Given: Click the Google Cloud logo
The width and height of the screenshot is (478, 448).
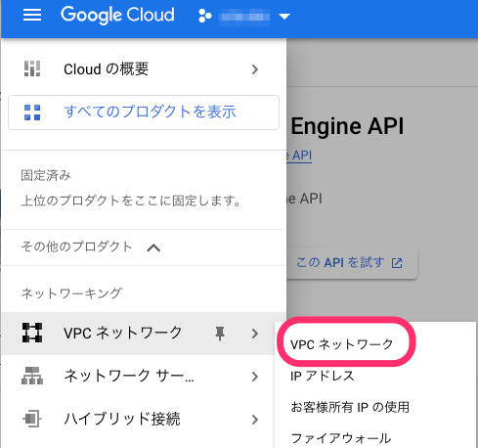Looking at the screenshot, I should point(117,15).
